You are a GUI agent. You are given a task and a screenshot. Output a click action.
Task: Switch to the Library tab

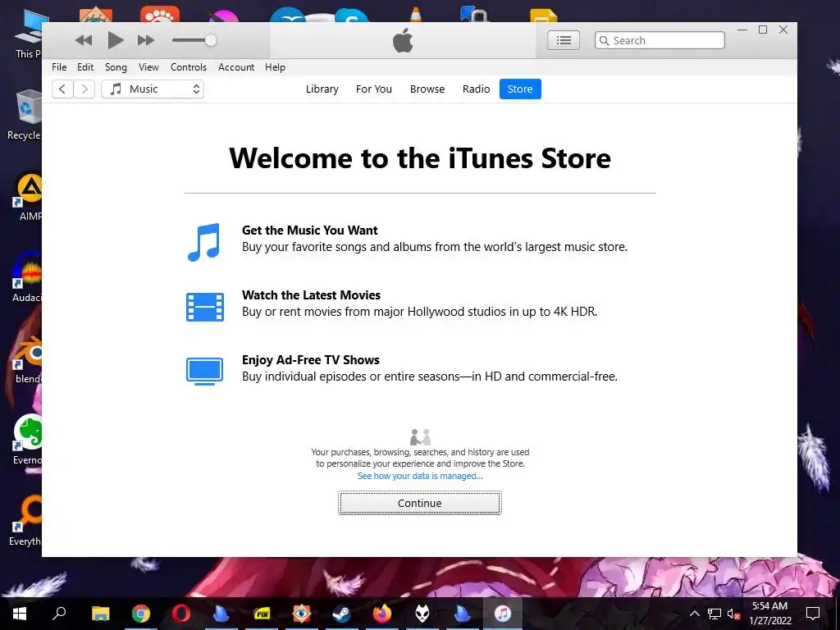(322, 89)
